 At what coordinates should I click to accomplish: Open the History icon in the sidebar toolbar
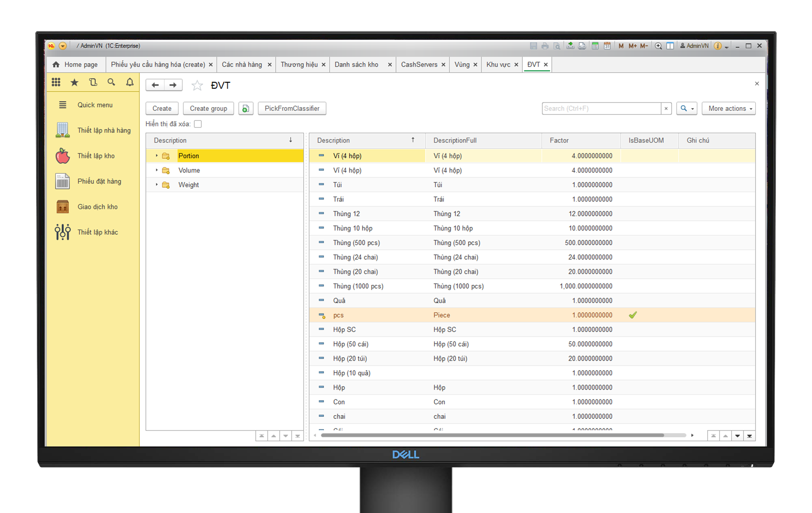tap(93, 82)
